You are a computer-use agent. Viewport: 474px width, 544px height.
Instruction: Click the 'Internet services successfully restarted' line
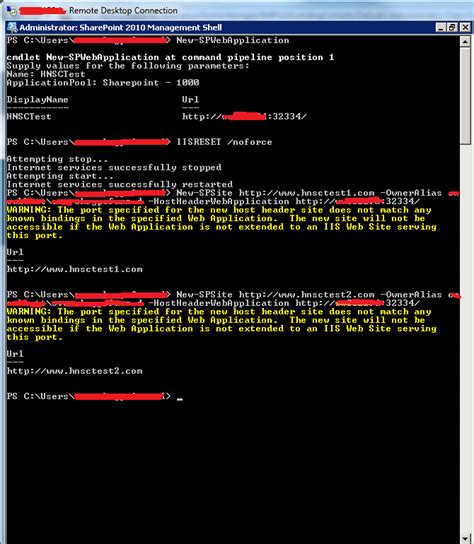[x=120, y=184]
